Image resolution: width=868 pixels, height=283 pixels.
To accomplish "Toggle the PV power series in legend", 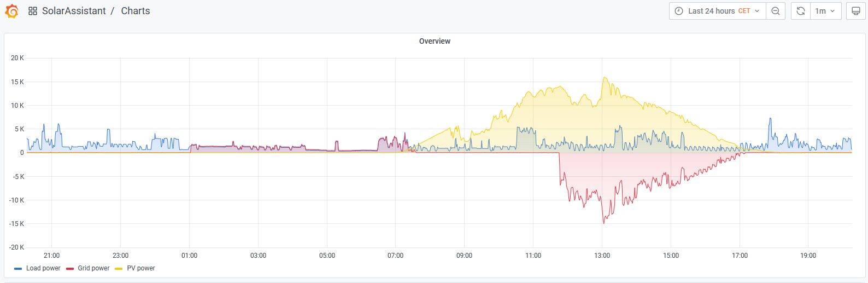I will click(x=141, y=268).
